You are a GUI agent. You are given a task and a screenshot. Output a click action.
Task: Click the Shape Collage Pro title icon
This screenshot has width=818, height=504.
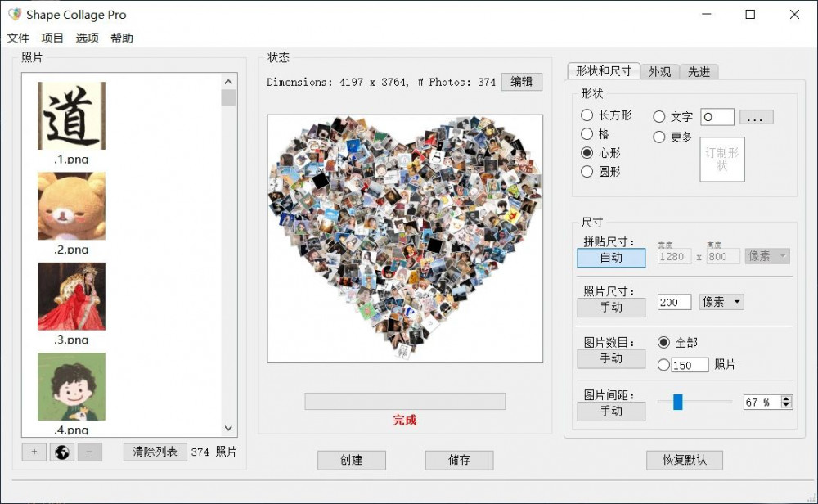(x=15, y=15)
